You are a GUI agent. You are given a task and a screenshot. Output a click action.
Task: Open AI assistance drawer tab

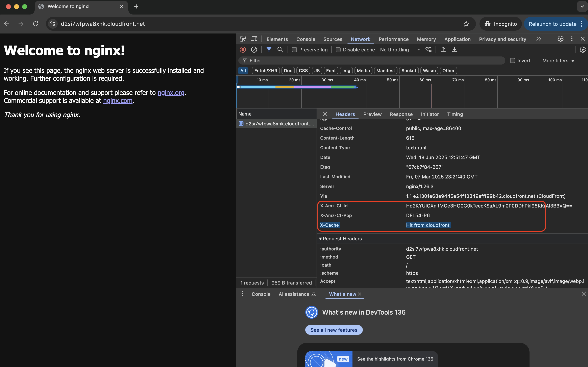(297, 294)
